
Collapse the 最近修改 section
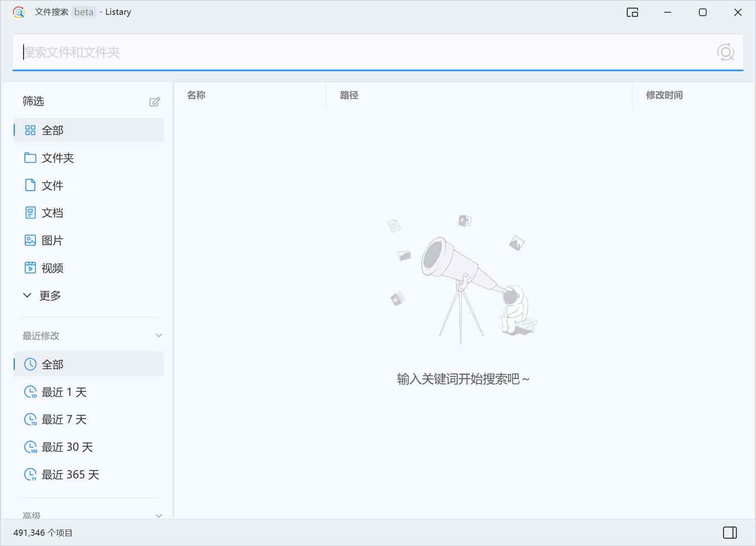pyautogui.click(x=158, y=335)
